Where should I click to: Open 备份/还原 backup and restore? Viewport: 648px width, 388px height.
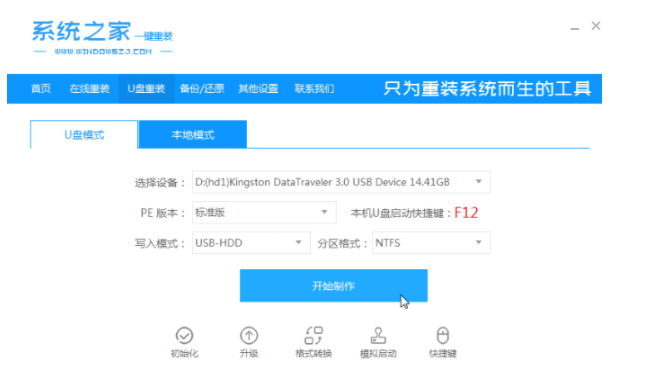tap(202, 88)
